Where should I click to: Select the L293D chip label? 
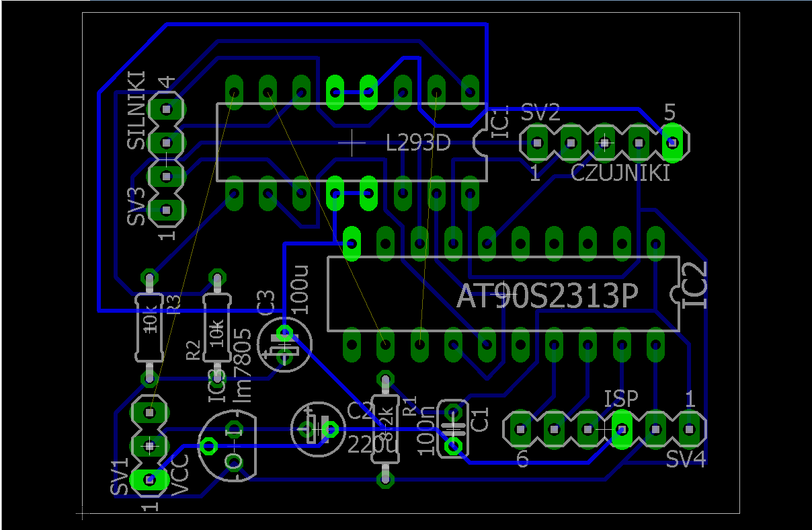[418, 142]
